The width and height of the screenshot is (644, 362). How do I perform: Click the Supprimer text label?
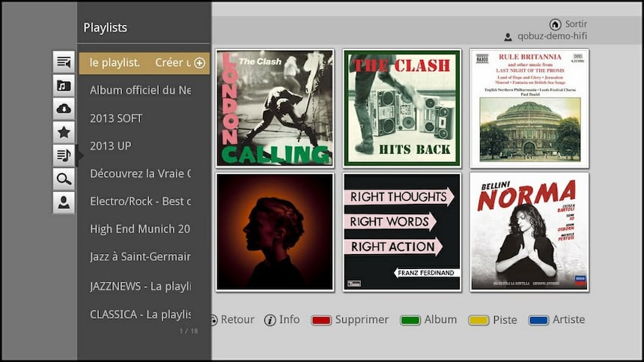[362, 320]
